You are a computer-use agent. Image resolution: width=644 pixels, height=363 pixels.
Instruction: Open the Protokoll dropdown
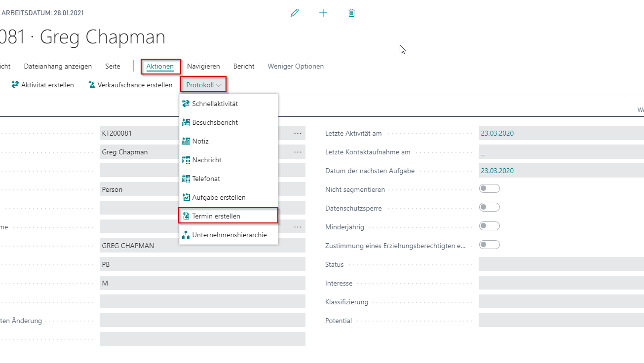[203, 84]
